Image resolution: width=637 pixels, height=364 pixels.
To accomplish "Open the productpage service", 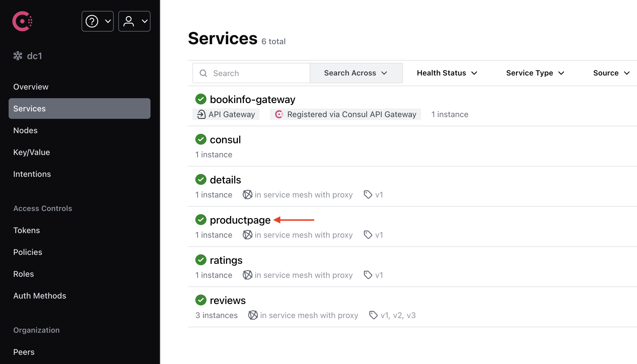I will (x=240, y=220).
